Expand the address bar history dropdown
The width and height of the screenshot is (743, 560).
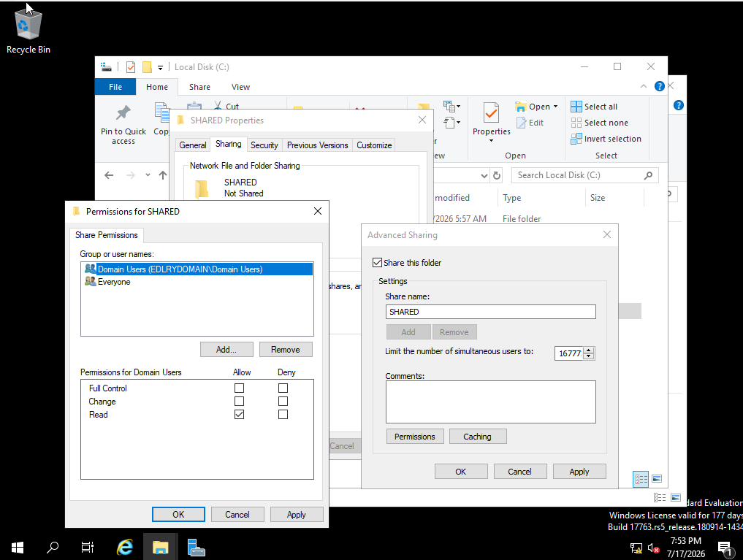[x=484, y=176]
